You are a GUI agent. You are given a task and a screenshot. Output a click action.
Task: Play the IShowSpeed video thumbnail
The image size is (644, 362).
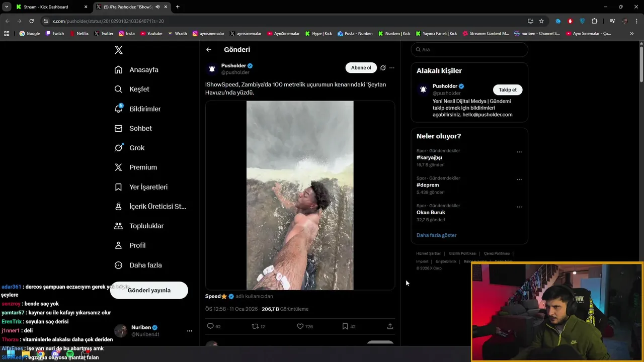[300, 195]
